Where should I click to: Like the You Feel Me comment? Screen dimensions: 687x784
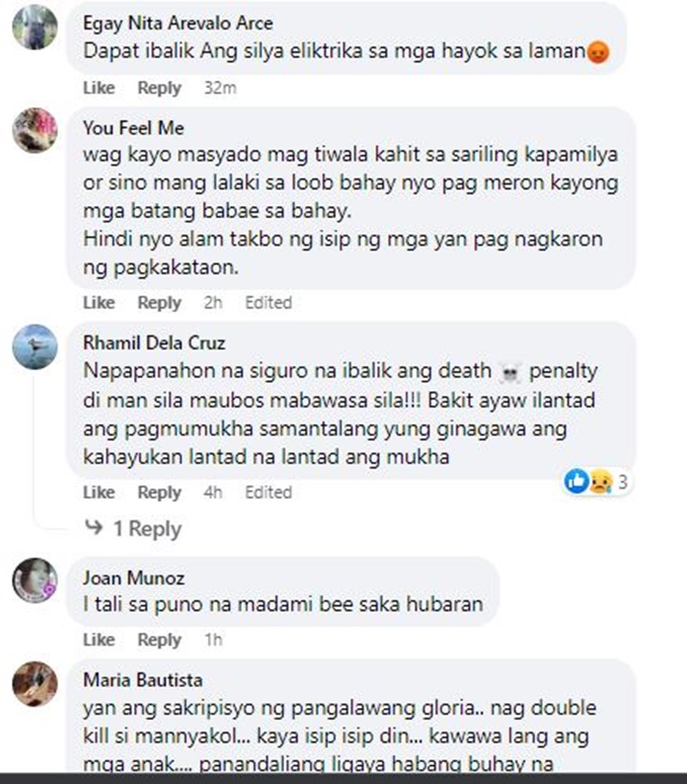99,303
